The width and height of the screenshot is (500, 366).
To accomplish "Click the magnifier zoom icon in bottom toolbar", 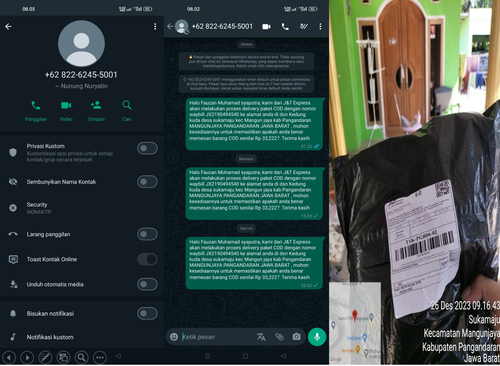I will click(81, 358).
